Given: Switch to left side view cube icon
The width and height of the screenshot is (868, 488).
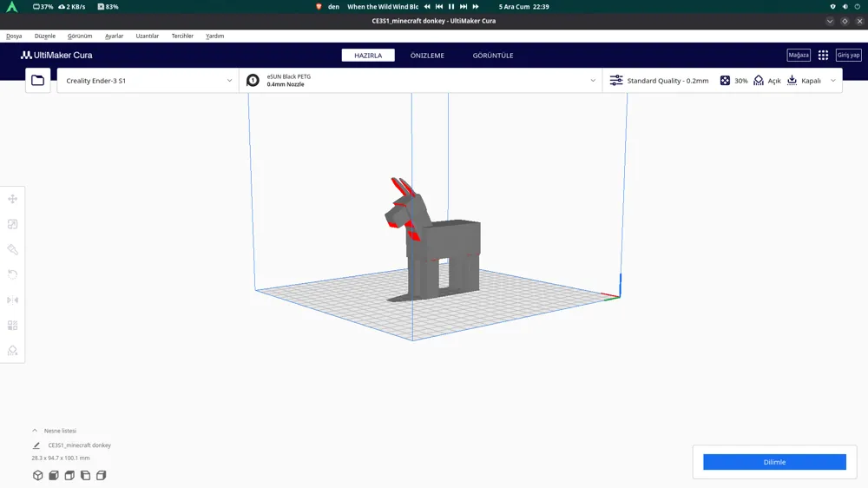Looking at the screenshot, I should pos(85,475).
